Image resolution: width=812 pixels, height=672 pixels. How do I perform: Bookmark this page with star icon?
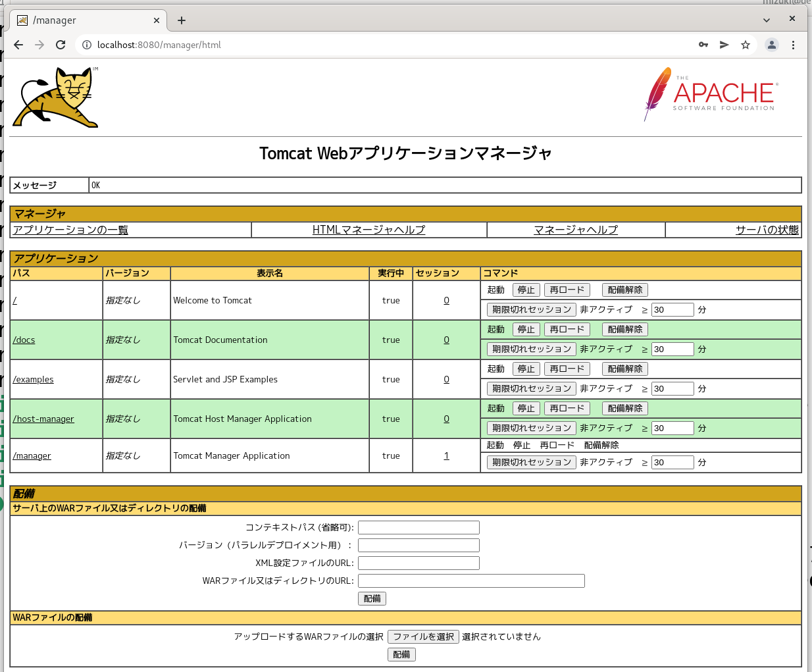[746, 45]
